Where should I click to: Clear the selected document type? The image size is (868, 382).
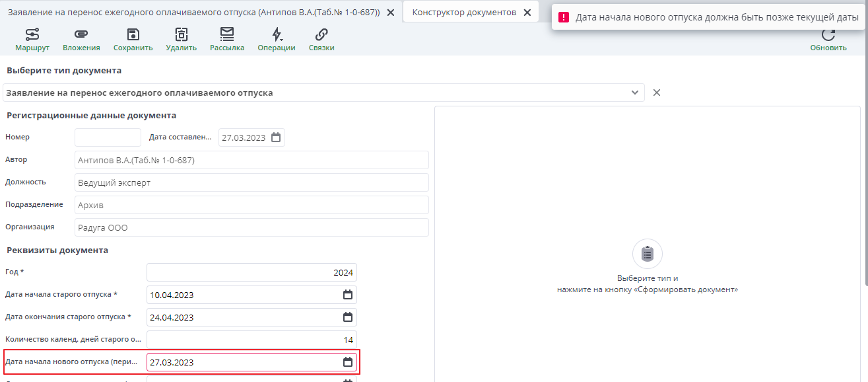(657, 93)
